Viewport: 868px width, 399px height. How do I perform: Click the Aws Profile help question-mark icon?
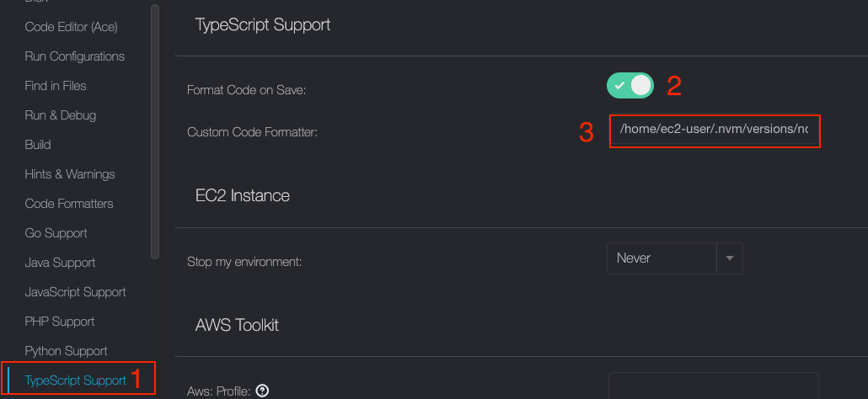pos(262,391)
